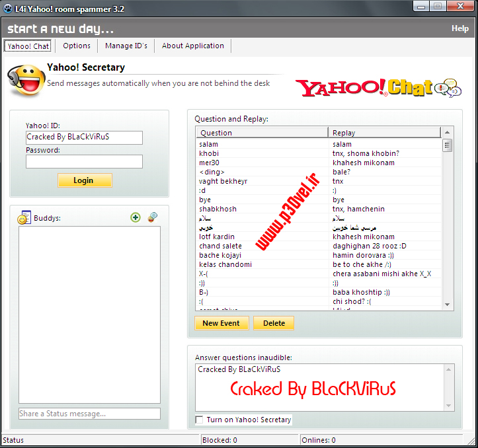The width and height of the screenshot is (478, 448).
Task: Click the question list scroll up arrow
Action: [447, 132]
